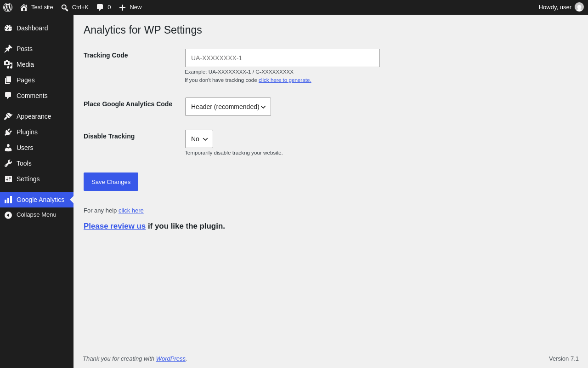Focus the Tracking Code input field
The image size is (588, 368).
pos(283,58)
